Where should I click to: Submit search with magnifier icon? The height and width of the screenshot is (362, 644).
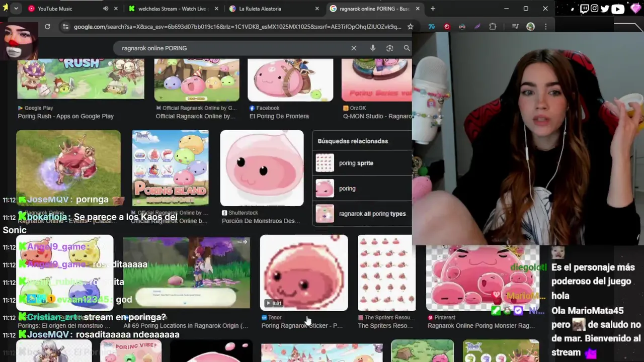tap(407, 48)
